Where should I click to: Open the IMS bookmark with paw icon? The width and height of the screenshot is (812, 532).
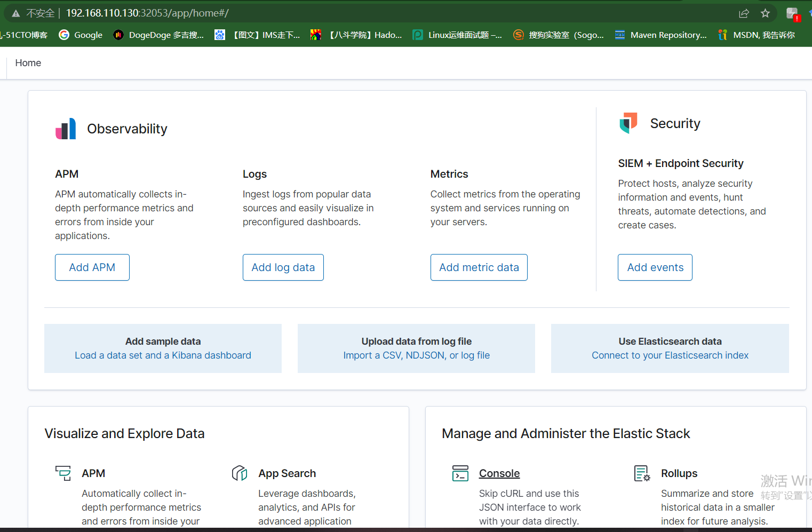[257, 35]
